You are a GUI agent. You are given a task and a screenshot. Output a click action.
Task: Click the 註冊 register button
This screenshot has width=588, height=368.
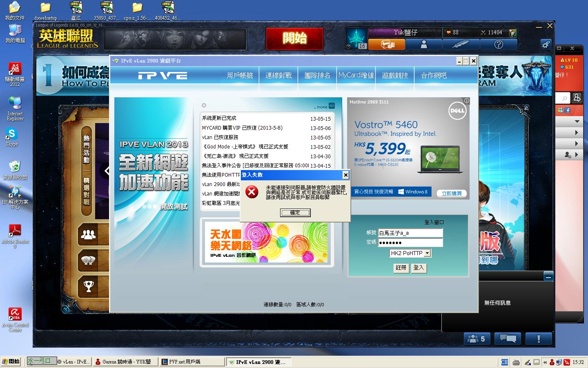click(401, 268)
